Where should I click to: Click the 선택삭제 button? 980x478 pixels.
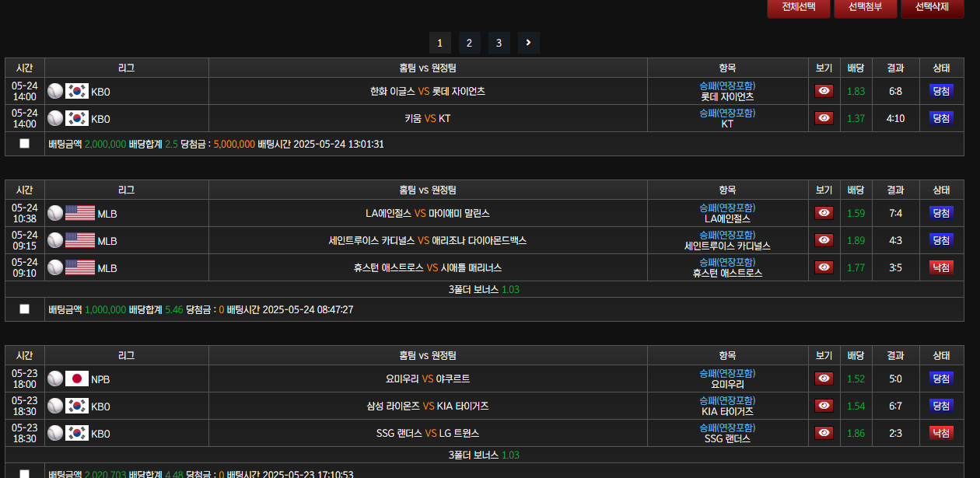[932, 7]
